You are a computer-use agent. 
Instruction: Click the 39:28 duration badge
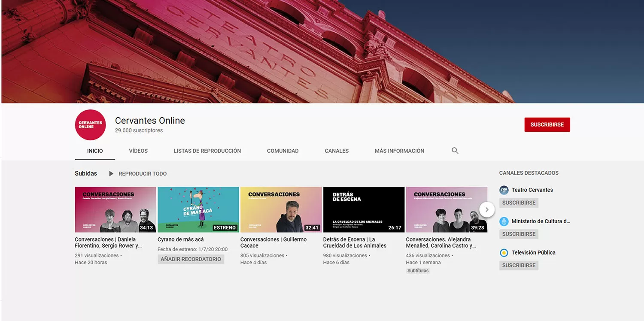477,228
